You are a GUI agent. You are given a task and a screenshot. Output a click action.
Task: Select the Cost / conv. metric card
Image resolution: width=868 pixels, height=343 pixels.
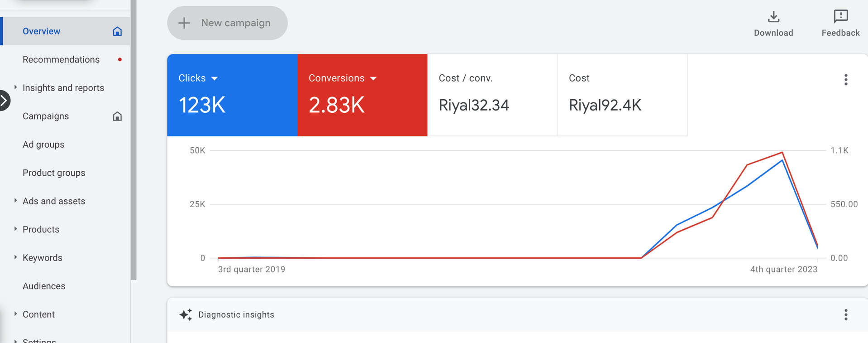492,95
